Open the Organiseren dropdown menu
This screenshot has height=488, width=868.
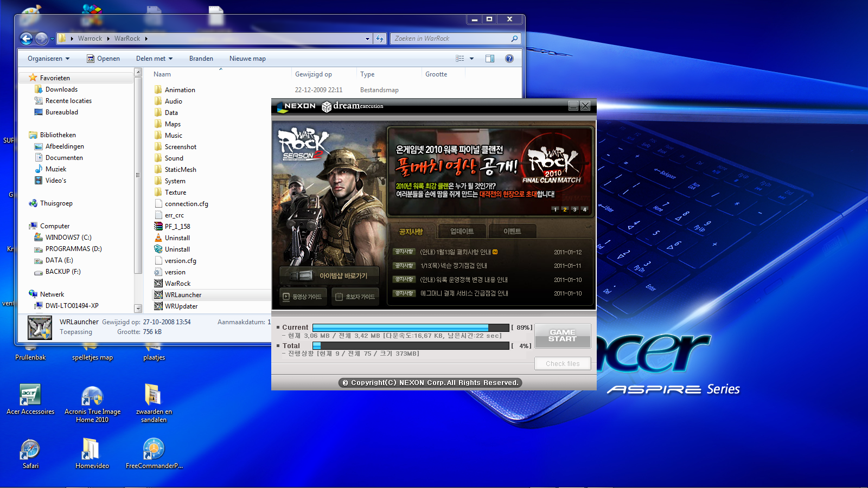coord(49,59)
